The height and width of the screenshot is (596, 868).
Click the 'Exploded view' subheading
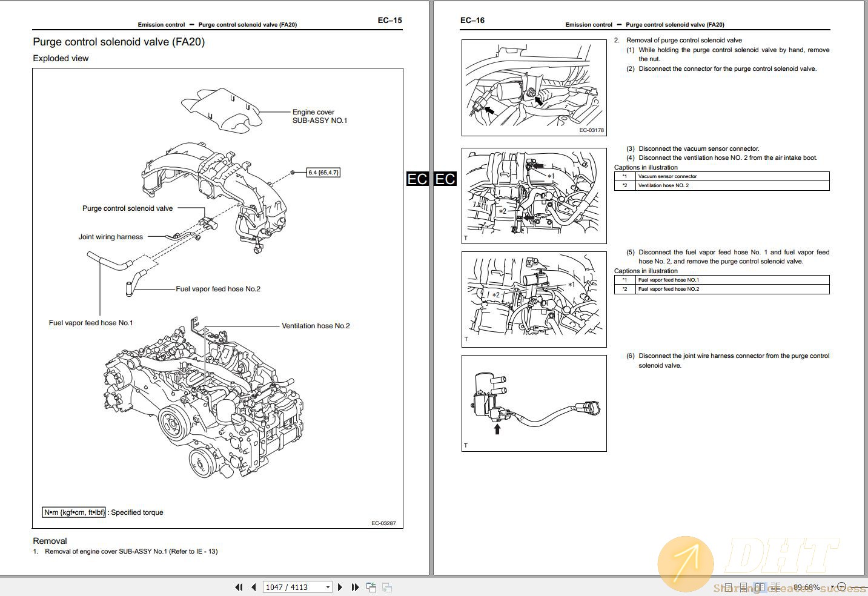(61, 58)
